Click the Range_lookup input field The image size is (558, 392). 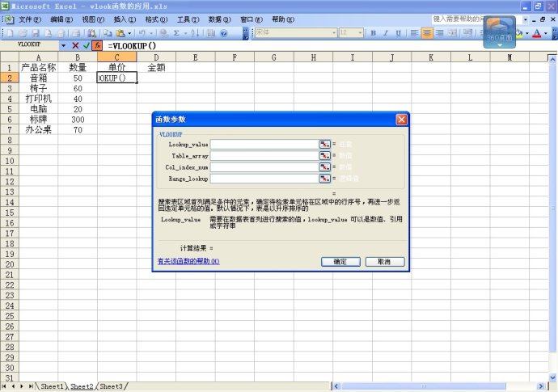pos(264,178)
